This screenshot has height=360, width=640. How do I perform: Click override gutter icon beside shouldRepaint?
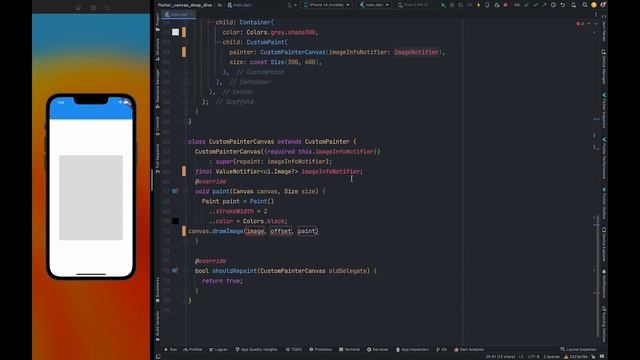(x=175, y=271)
